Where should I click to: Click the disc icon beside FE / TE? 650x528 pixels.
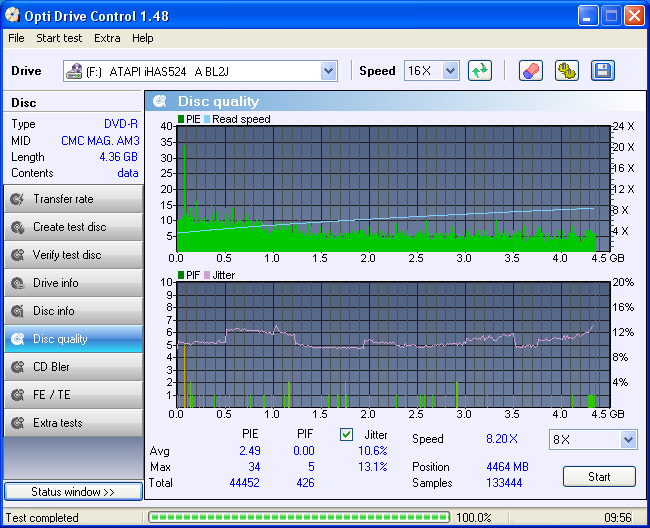(x=17, y=395)
